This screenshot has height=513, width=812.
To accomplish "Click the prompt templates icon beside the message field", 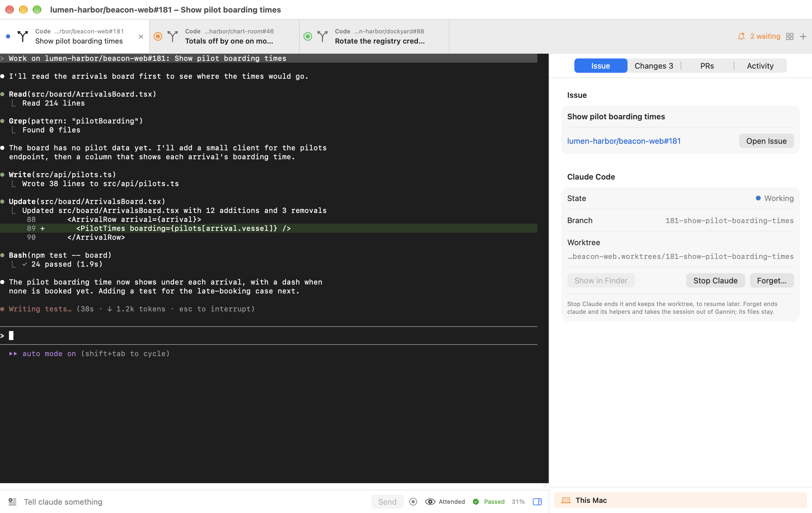I will point(13,502).
